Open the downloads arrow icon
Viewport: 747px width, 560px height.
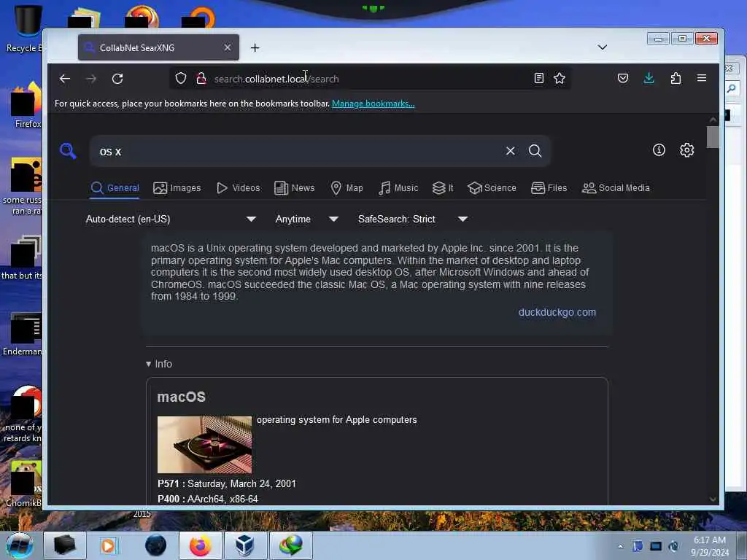pos(649,78)
